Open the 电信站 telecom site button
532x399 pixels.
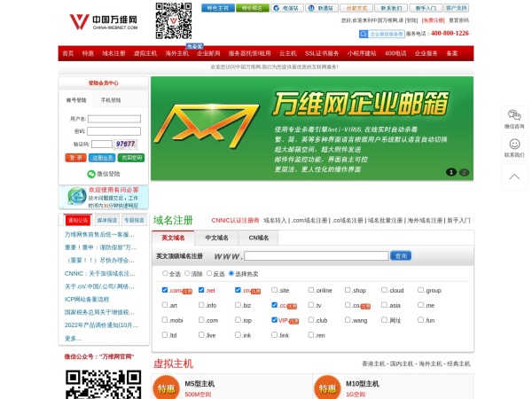click(287, 8)
